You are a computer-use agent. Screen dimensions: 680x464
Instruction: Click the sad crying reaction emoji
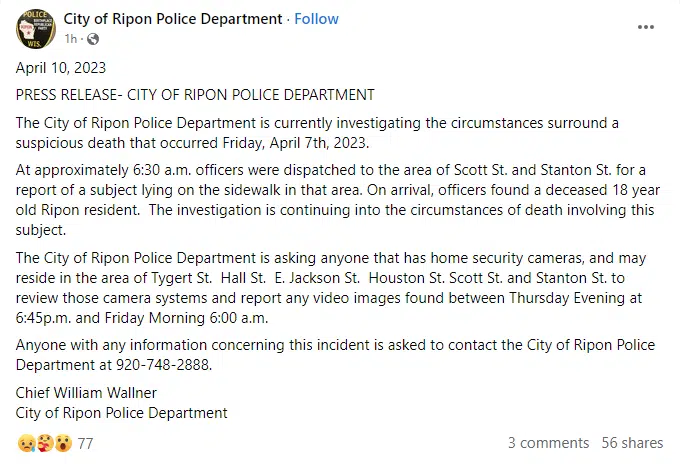(x=26, y=443)
